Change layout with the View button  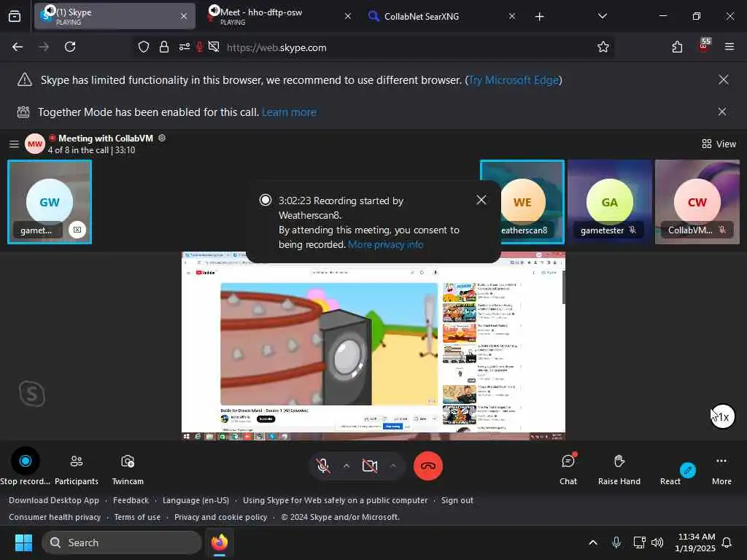719,144
